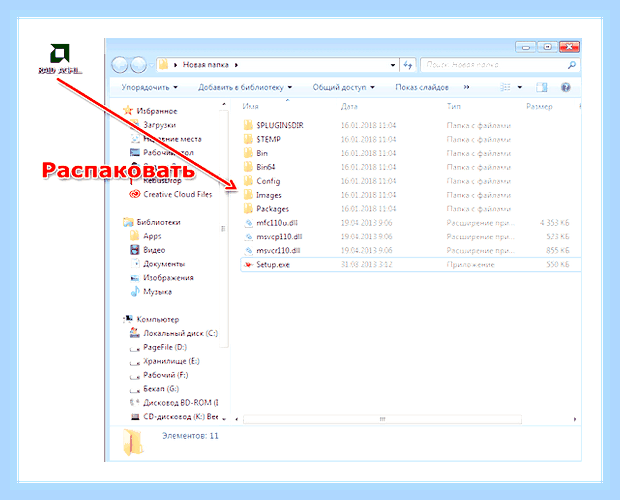Click the 4 353 КБ size value
Screen dimensions: 620x500
click(555, 223)
